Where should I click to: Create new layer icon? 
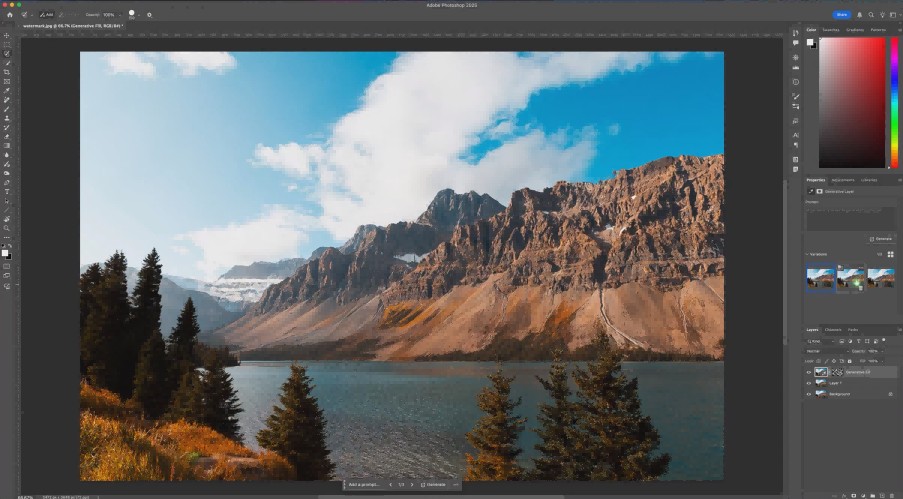(882, 496)
